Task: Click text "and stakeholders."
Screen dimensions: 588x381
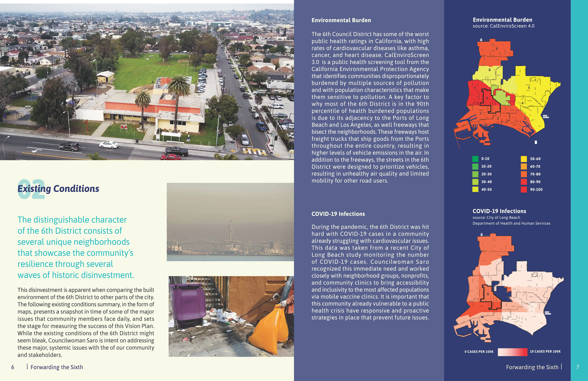Action: point(40,355)
